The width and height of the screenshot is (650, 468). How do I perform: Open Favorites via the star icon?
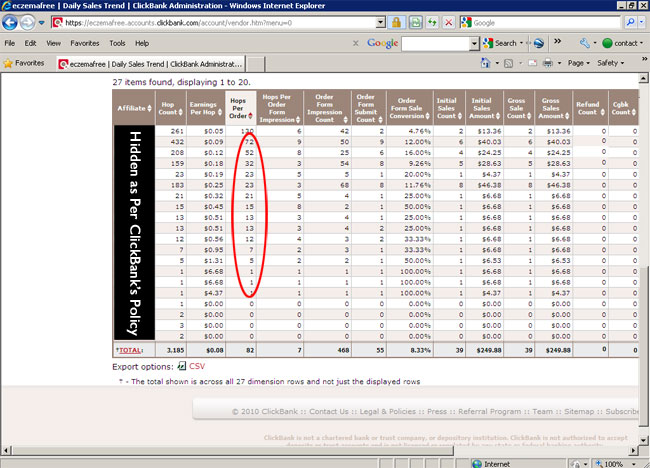point(9,62)
